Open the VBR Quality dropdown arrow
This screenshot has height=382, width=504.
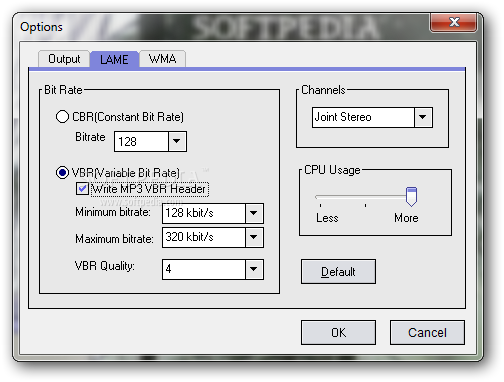(x=254, y=269)
